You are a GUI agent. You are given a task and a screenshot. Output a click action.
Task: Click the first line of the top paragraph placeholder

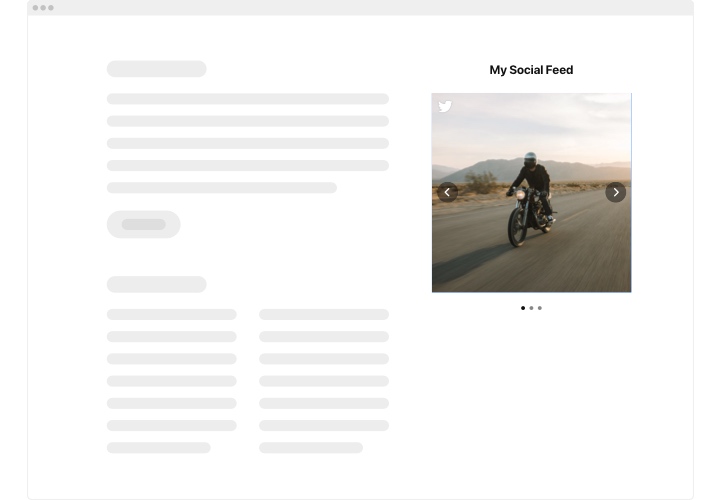coord(247,99)
